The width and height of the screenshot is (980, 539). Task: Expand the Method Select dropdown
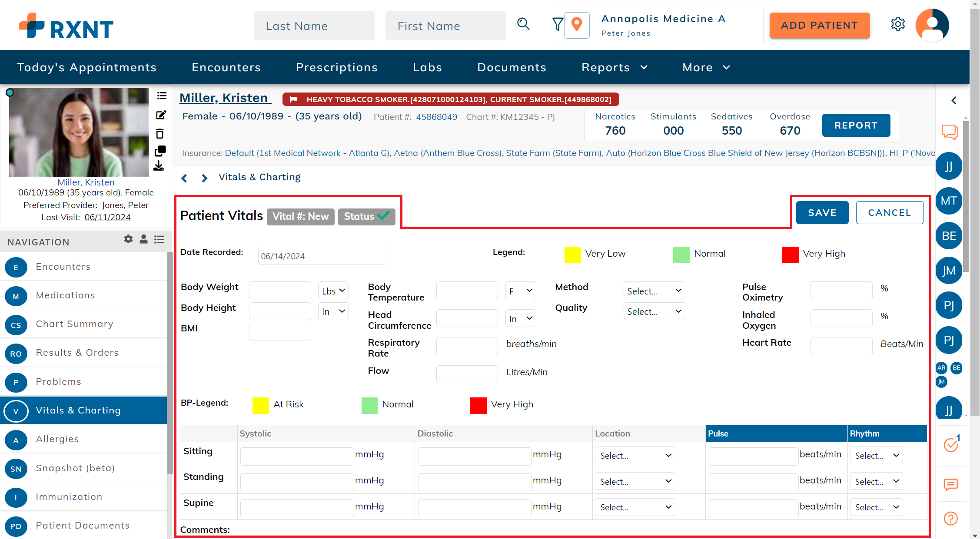(654, 291)
